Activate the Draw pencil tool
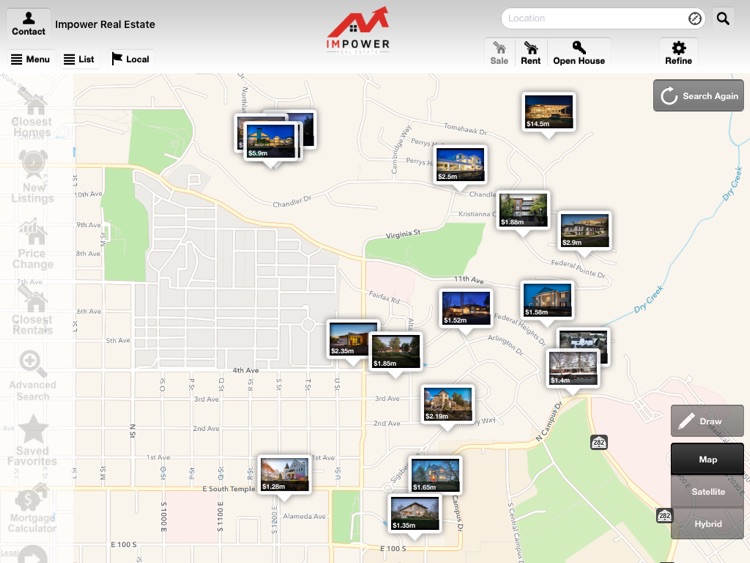This screenshot has width=750, height=563. (x=707, y=421)
